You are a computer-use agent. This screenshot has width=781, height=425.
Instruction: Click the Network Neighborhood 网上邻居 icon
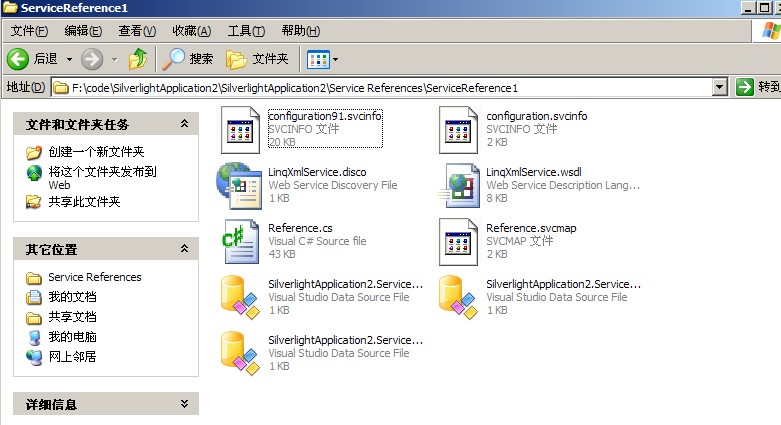34,357
